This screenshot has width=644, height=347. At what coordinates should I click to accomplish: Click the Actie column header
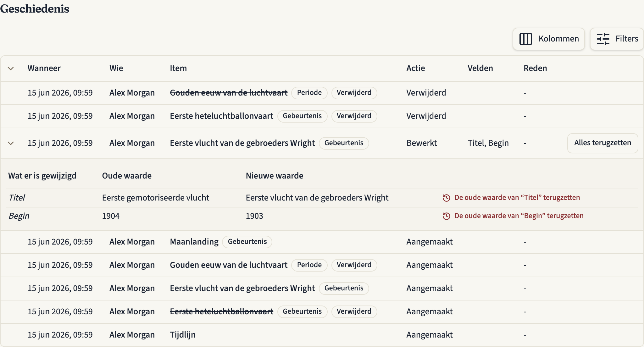[x=415, y=68]
